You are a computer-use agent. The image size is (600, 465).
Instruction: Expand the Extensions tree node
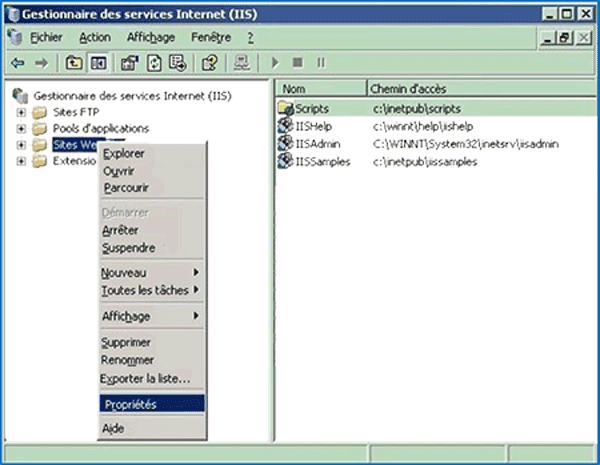tap(21, 161)
